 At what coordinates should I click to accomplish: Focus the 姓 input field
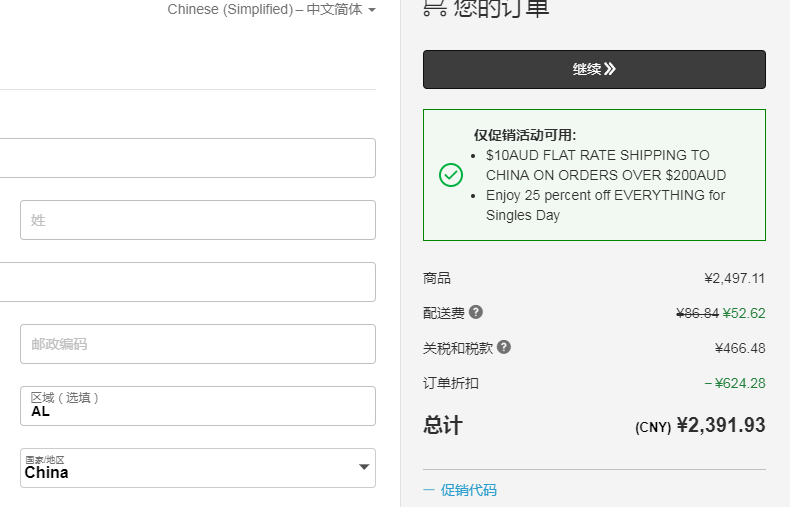click(x=198, y=220)
